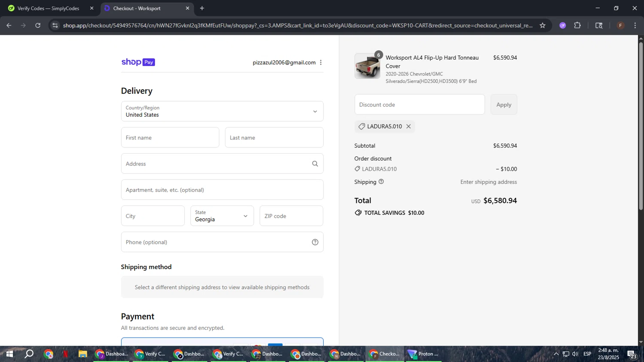
Task: Switch to the Checko... taskbar window
Action: pos(386,354)
